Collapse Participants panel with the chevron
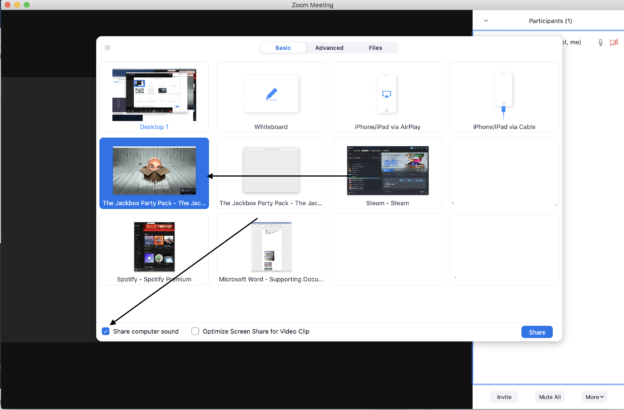The height and width of the screenshot is (410, 624). (x=486, y=21)
